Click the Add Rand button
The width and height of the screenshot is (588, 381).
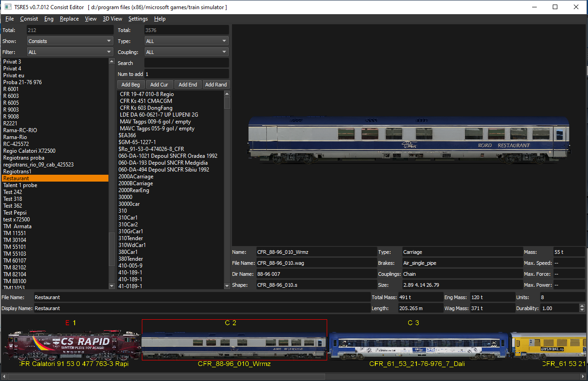[216, 84]
